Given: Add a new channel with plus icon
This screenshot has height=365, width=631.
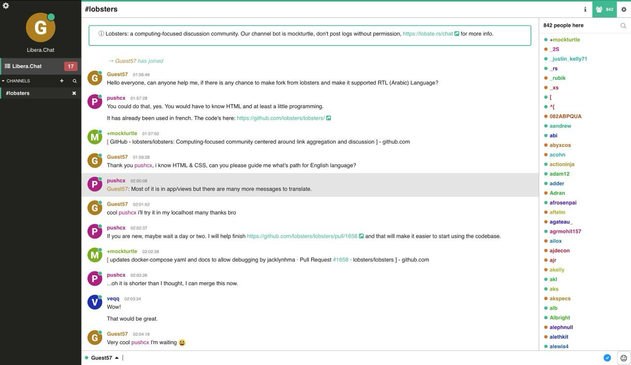Looking at the screenshot, I should (x=62, y=81).
